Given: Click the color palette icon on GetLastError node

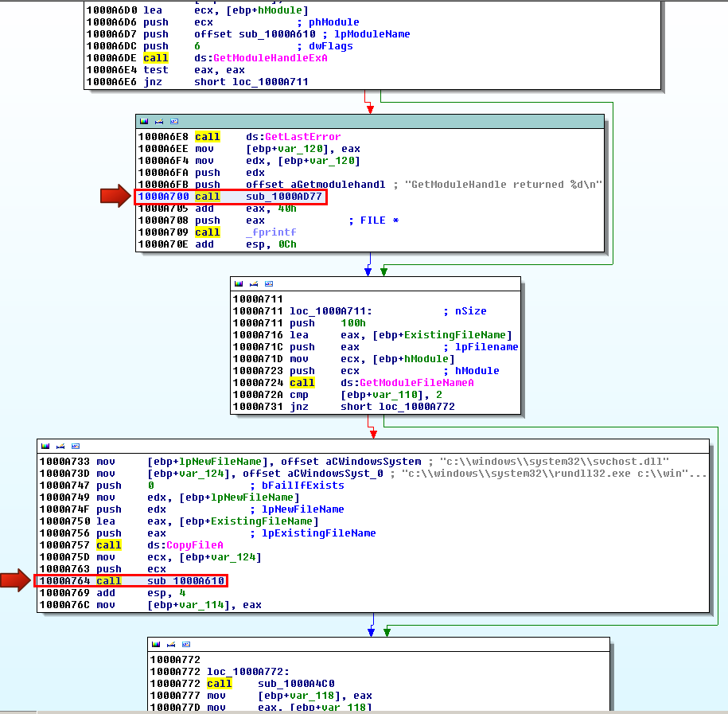Looking at the screenshot, I should pos(144,122).
